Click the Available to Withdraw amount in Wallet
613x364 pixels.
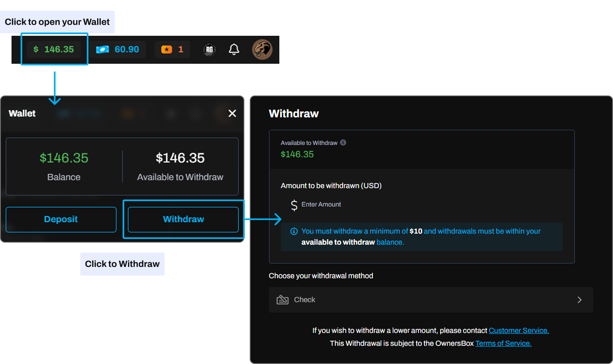[x=180, y=158]
